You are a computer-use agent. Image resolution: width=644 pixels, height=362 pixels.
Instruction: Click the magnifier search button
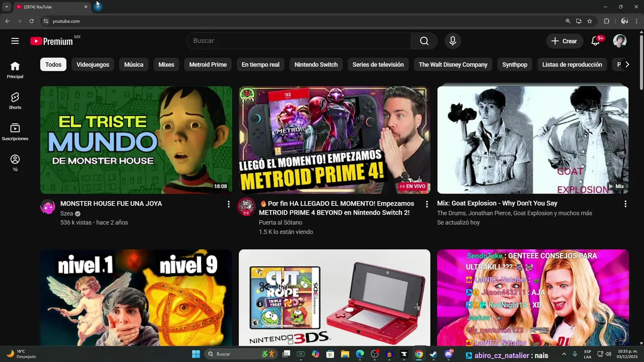(x=424, y=41)
